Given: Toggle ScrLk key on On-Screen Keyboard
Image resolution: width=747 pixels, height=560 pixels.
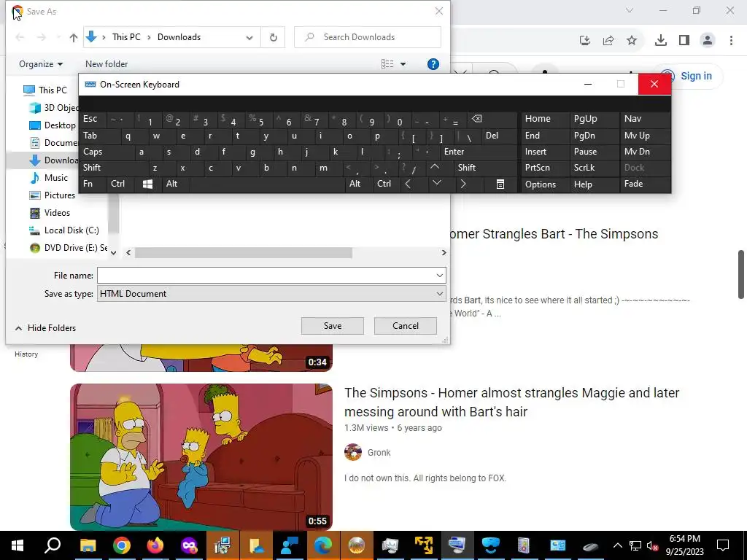Looking at the screenshot, I should [594, 168].
